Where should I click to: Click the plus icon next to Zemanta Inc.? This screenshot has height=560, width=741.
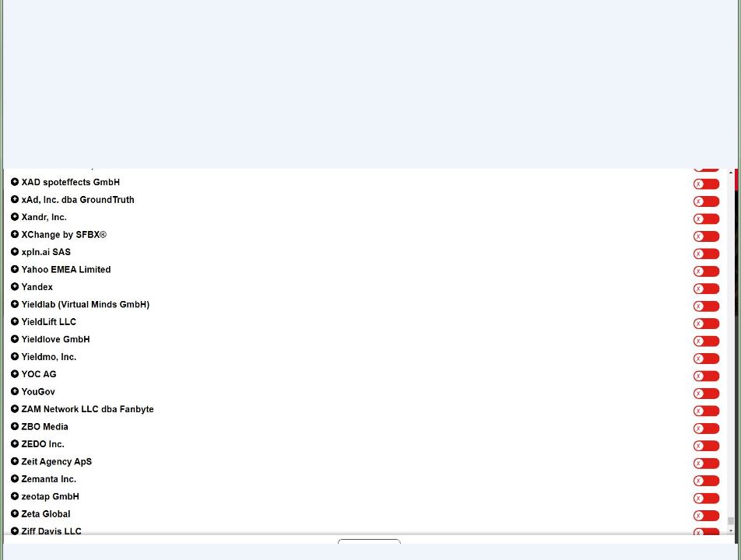coord(15,479)
